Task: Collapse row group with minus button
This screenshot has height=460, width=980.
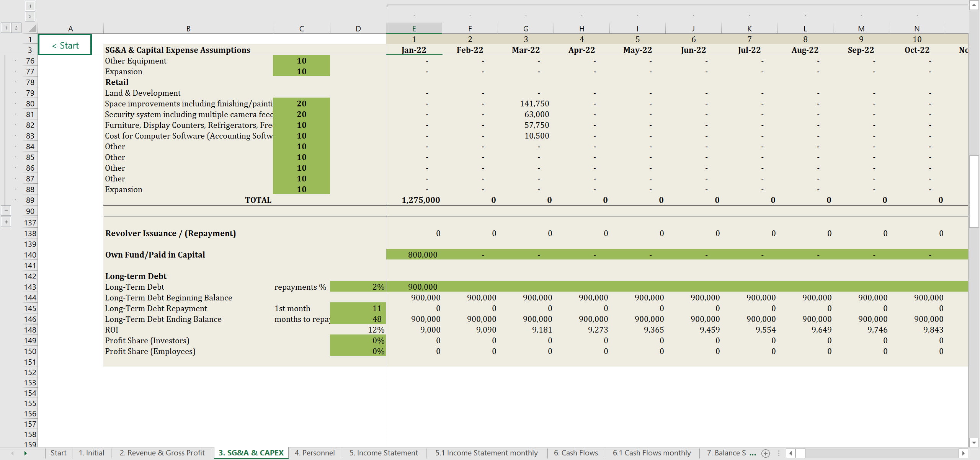Action: [6, 211]
